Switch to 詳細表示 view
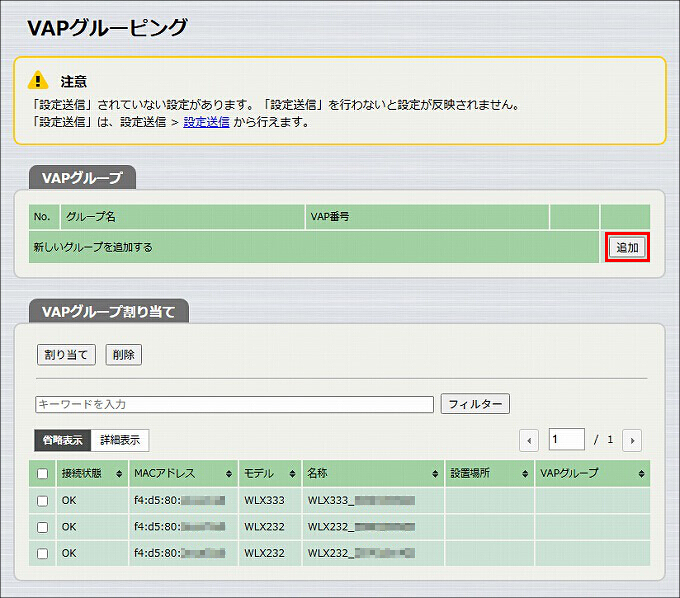The height and width of the screenshot is (598, 680). coord(120,440)
